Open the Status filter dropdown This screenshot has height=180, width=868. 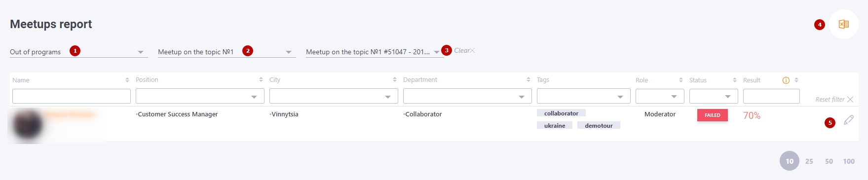point(714,96)
